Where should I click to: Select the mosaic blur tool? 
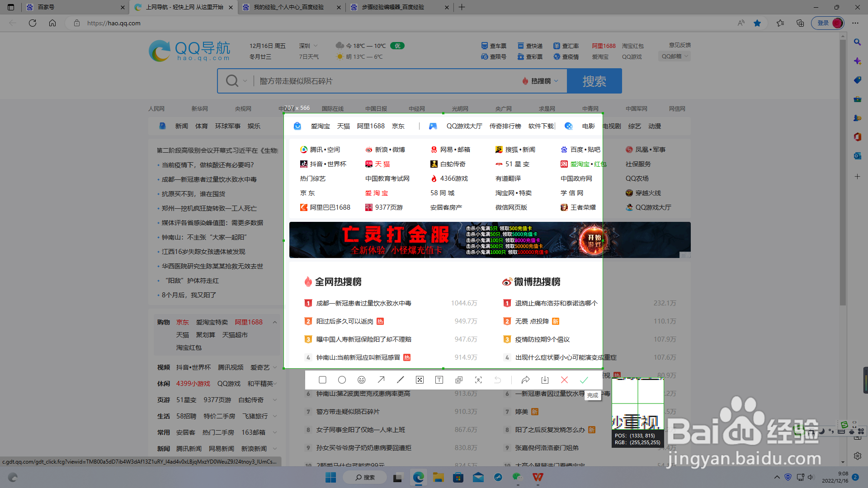[420, 380]
